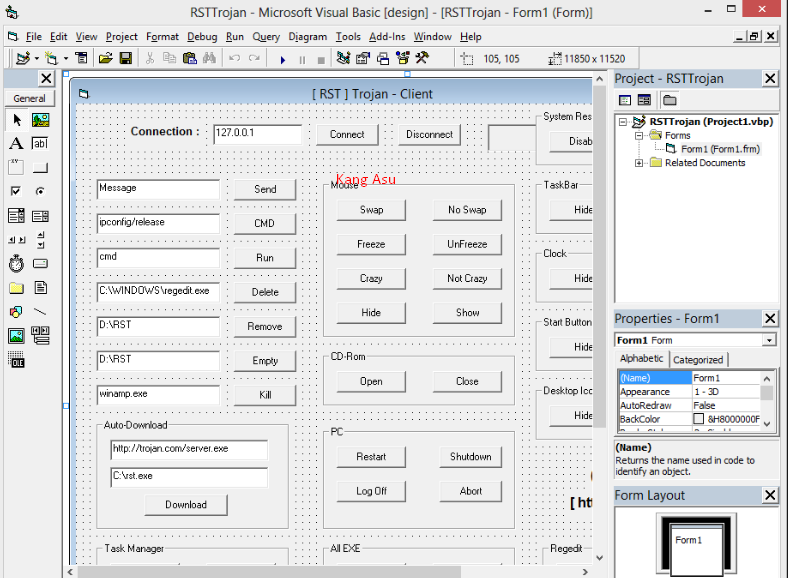Switch to the Categorized properties tab
788x578 pixels.
pyautogui.click(x=698, y=360)
